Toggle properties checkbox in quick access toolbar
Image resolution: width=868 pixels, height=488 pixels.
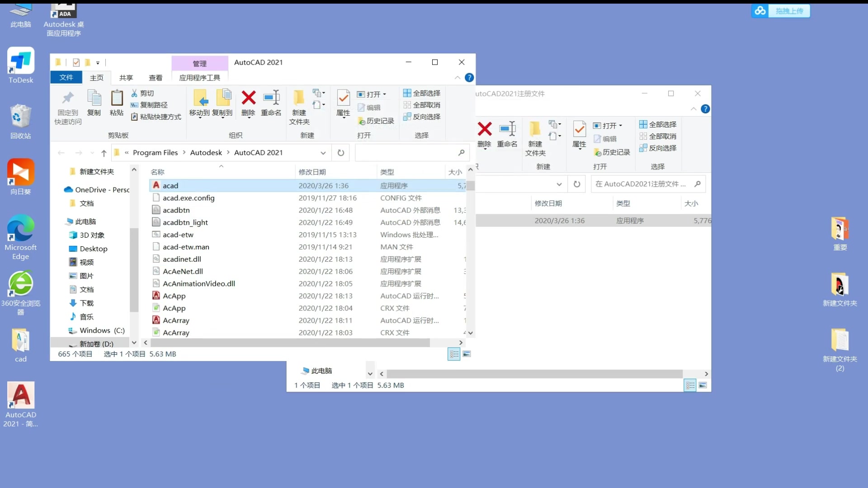[76, 62]
